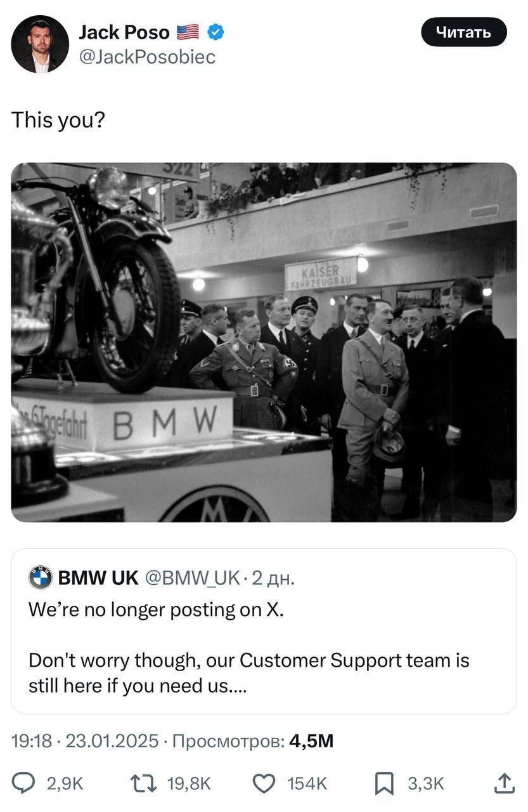Click the blue verified badge
528x812 pixels.
tap(216, 32)
